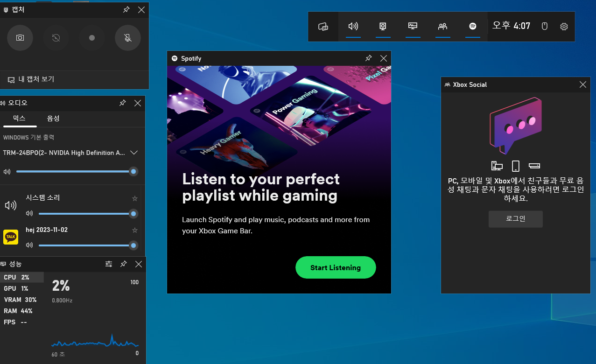
Task: Click the 캡처 title icon
Action: [6, 10]
